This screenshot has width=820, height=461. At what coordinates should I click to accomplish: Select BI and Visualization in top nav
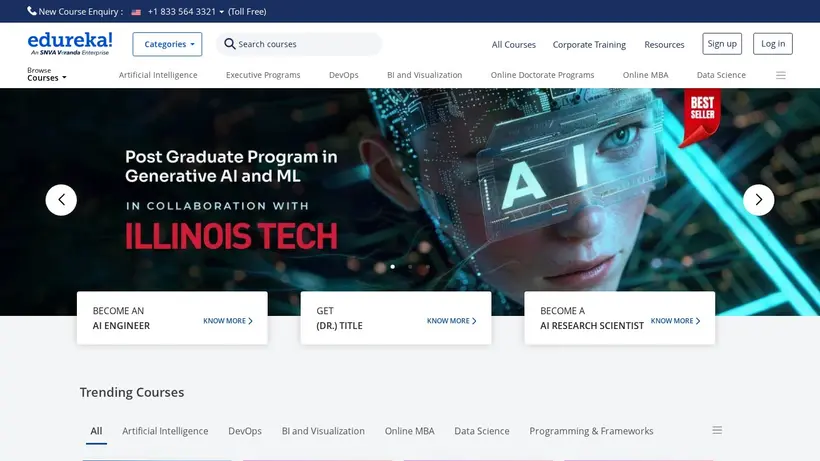[425, 75]
